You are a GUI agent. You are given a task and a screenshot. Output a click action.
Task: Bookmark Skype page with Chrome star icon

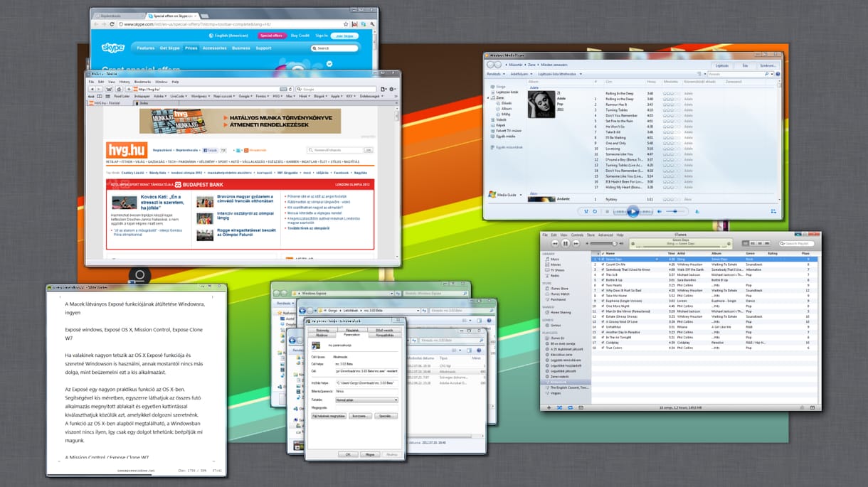(x=346, y=24)
